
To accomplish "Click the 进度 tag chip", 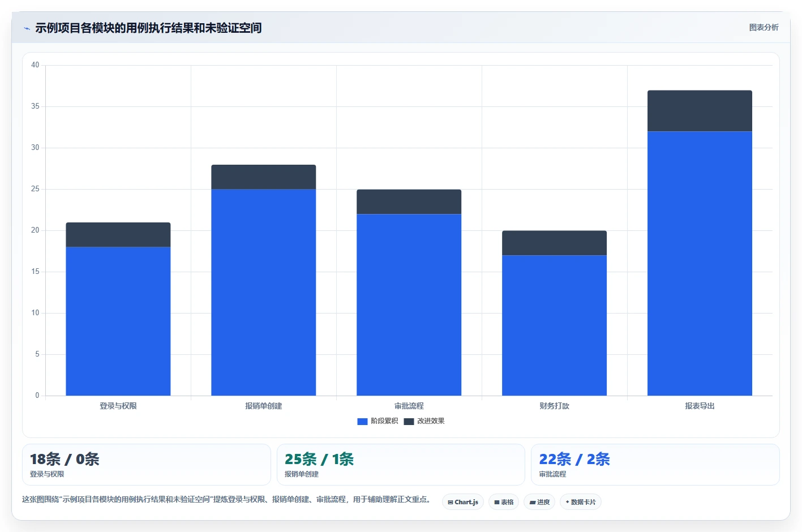I will click(539, 502).
